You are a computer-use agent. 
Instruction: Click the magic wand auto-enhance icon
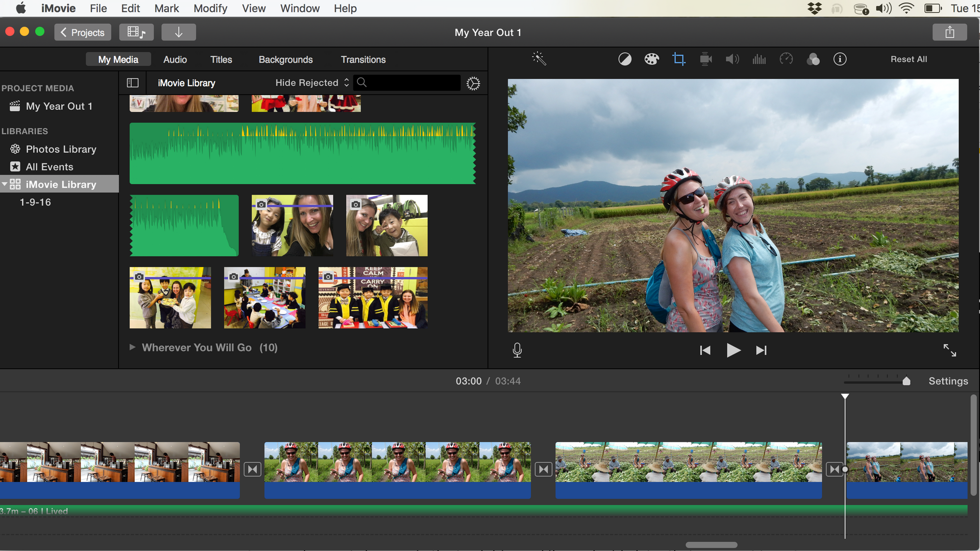[x=539, y=59]
